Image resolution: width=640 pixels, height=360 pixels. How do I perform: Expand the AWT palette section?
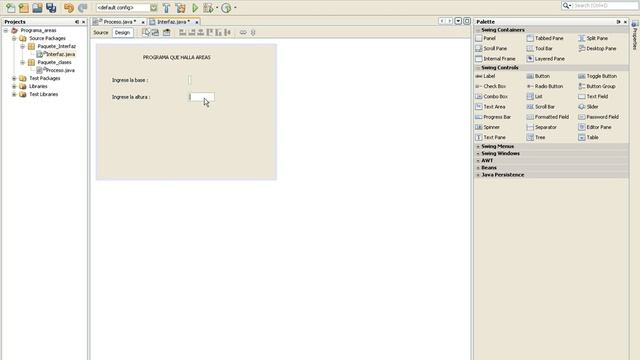tap(478, 161)
